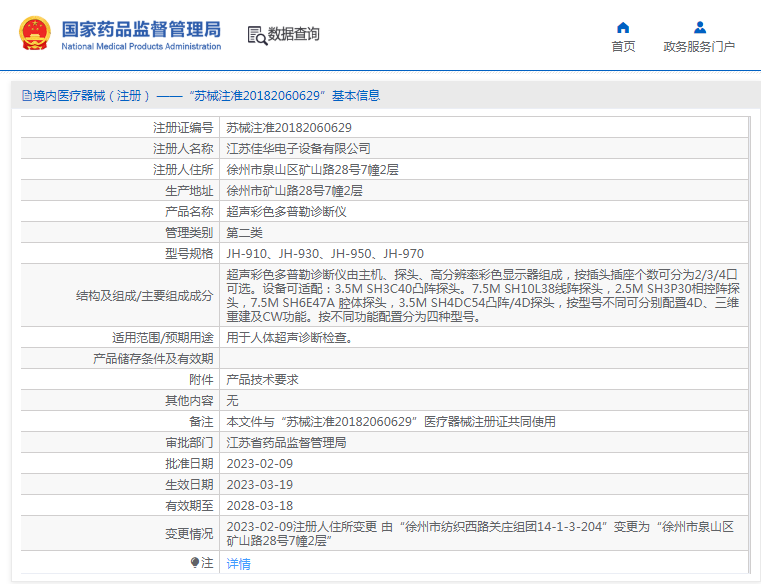Screen dimensions: 761x584
Task: Click the 其他内容 label
Action: [189, 400]
